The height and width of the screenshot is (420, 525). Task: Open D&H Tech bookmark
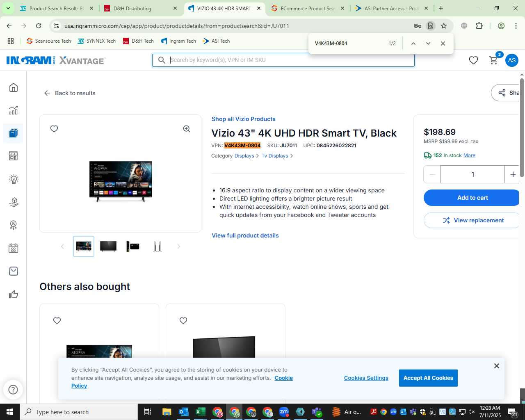click(x=138, y=41)
